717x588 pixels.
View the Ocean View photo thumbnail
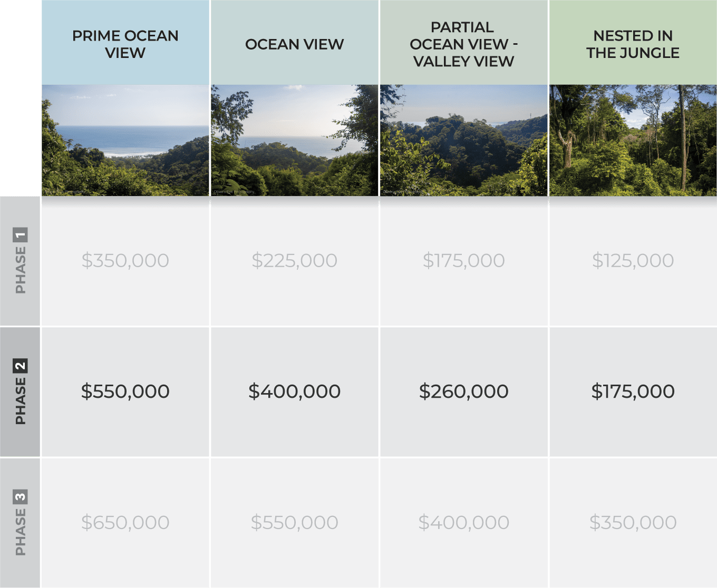(295, 141)
